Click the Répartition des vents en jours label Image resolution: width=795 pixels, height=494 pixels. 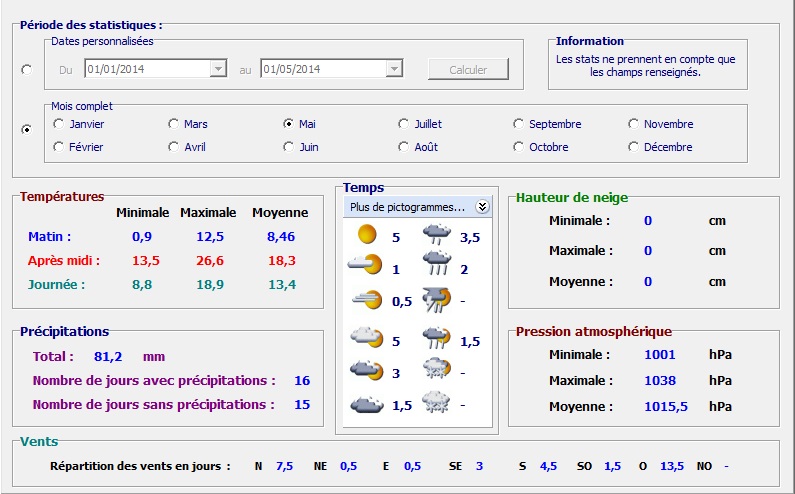pos(140,466)
